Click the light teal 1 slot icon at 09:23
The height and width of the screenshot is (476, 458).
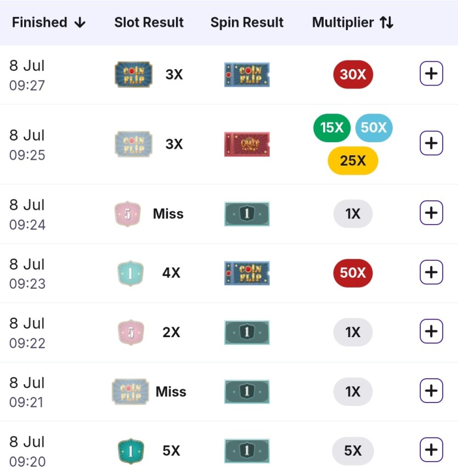[131, 273]
